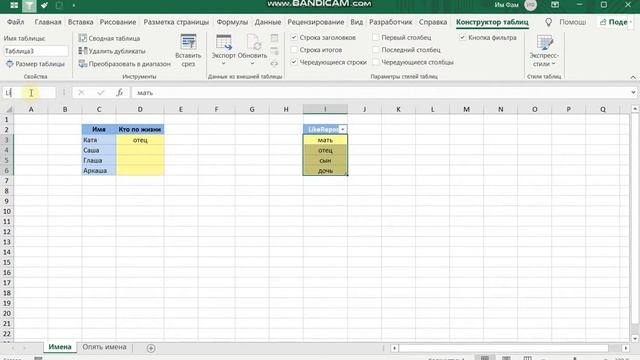Select row header 10
The image size is (640, 360).
tap(7, 211)
